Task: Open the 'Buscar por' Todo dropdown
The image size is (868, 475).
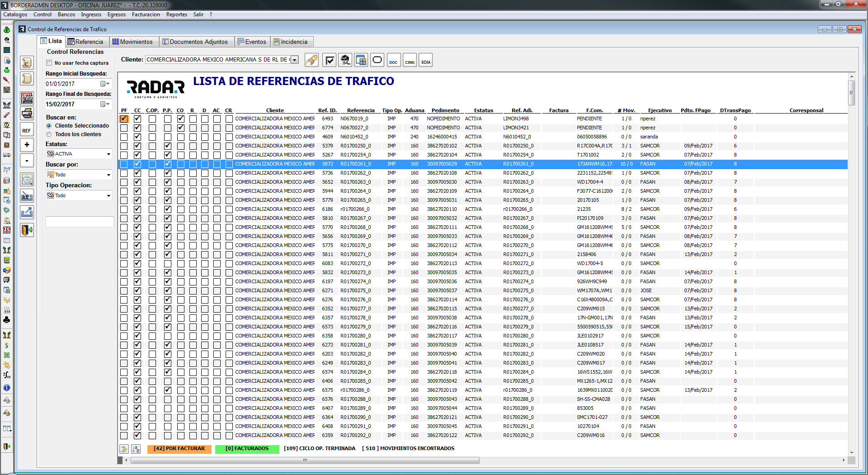Action: pos(108,175)
